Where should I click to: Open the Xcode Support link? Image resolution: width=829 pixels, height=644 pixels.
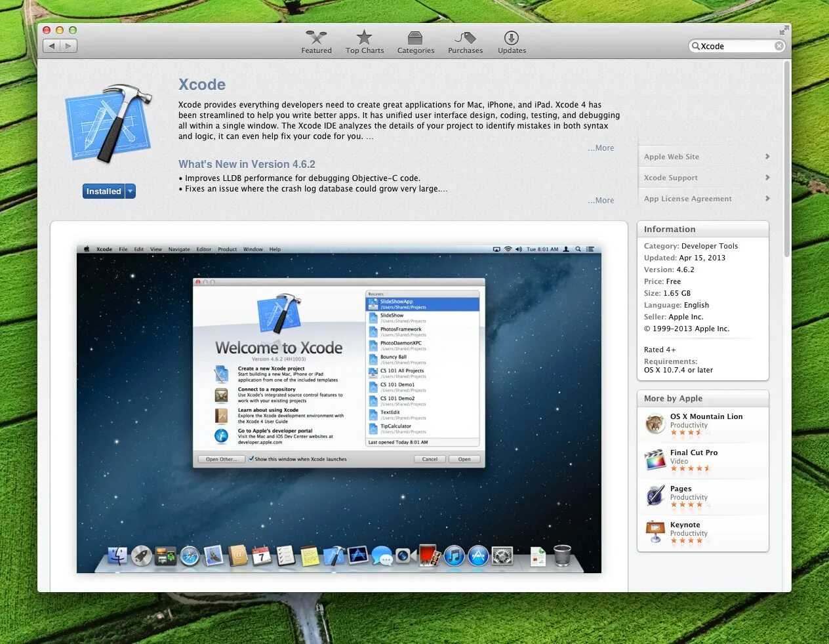coord(670,178)
